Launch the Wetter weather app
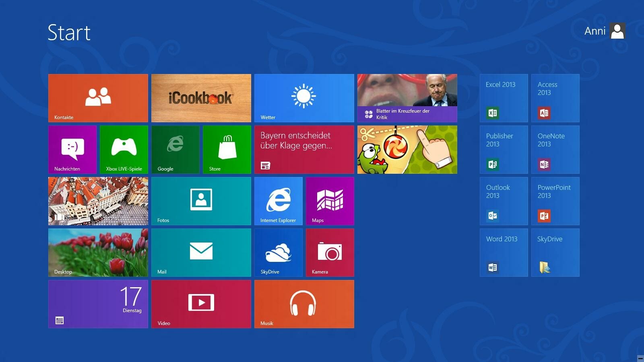The width and height of the screenshot is (644, 362). click(x=304, y=98)
